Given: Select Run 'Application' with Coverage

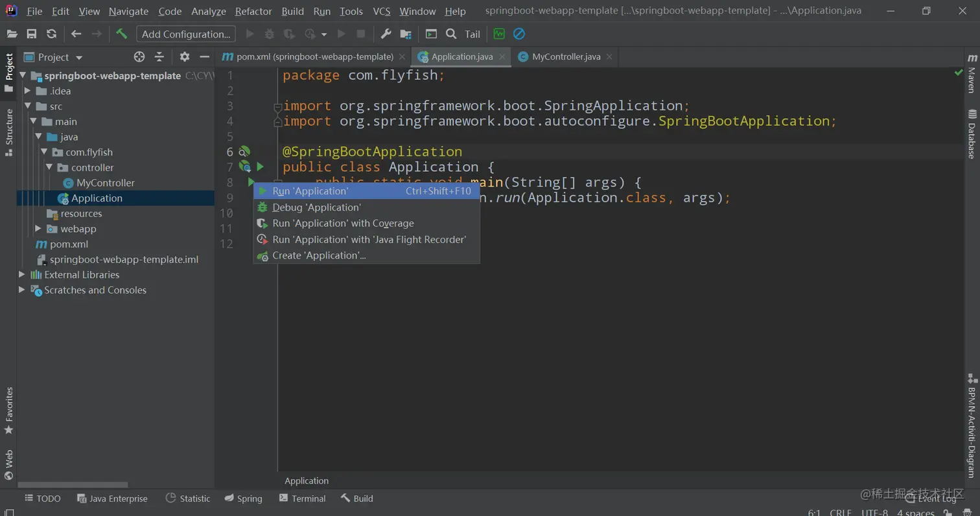Looking at the screenshot, I should coord(366,224).
